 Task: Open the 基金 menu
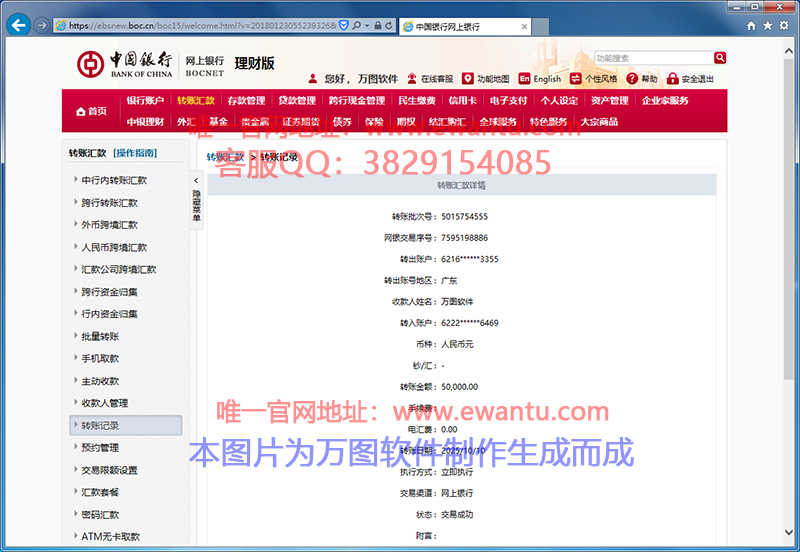[218, 121]
